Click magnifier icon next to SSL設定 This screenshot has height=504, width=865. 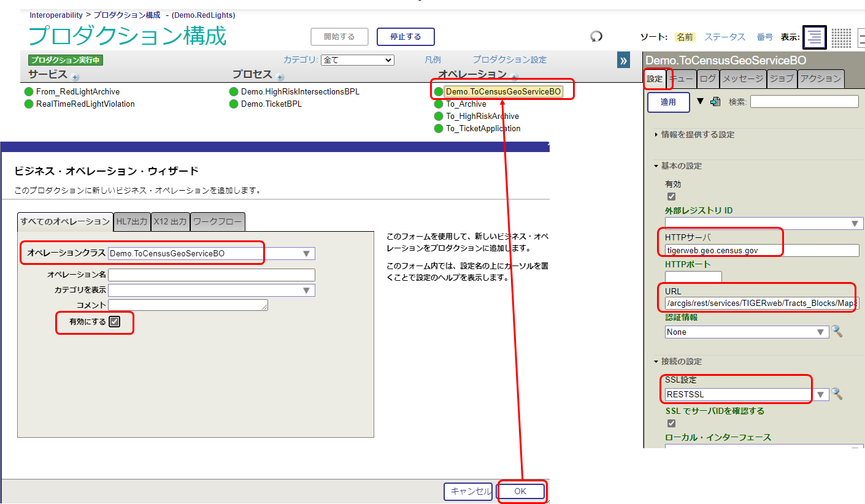837,394
